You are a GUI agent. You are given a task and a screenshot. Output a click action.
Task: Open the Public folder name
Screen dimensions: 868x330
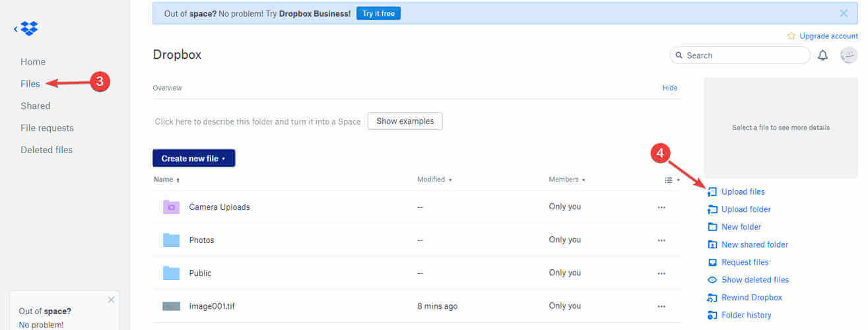pos(200,273)
